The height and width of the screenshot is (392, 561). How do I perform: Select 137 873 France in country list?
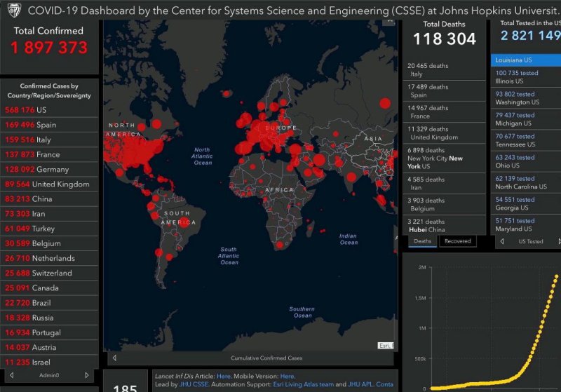point(49,154)
